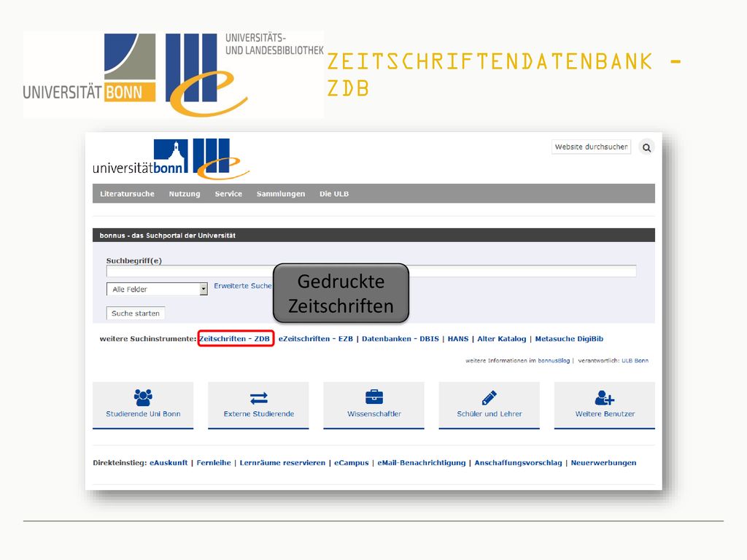The image size is (747, 560).
Task: Click the magnifier search icon
Action: 646,147
